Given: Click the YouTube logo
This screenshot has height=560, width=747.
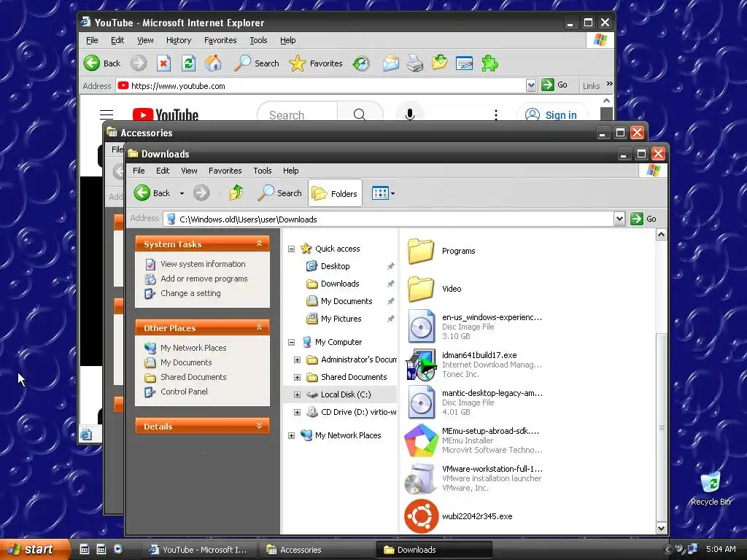Looking at the screenshot, I should click(166, 114).
